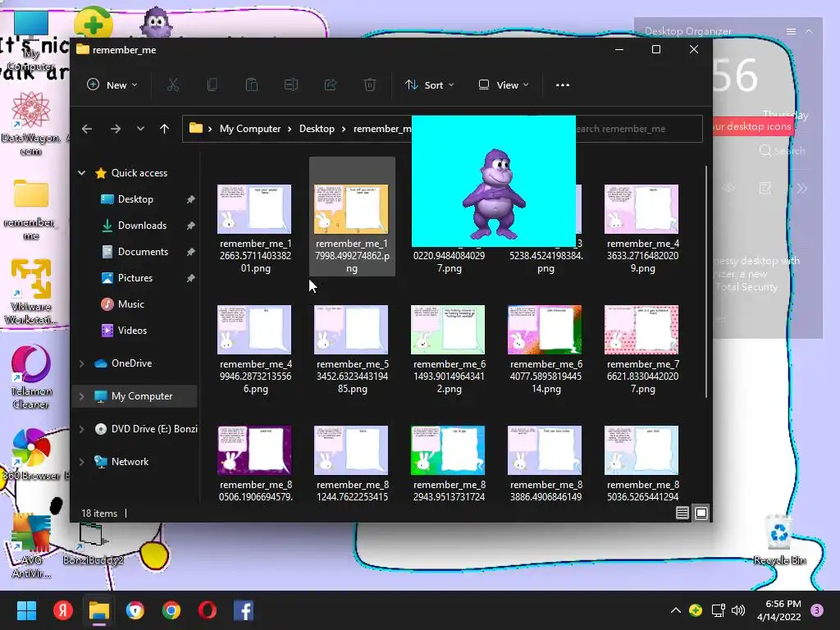Open the New item dropdown
The image size is (840, 630).
112,84
